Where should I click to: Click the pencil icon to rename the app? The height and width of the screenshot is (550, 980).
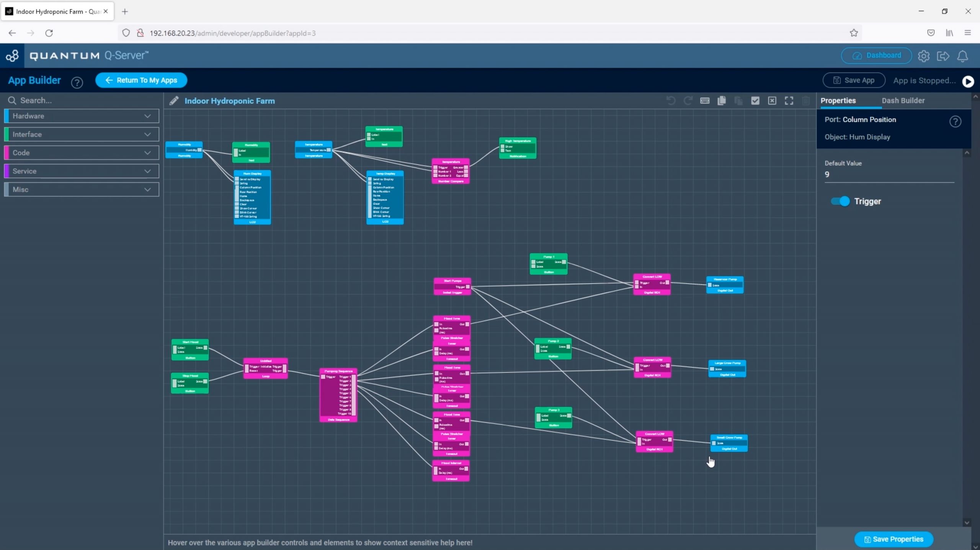coord(174,101)
